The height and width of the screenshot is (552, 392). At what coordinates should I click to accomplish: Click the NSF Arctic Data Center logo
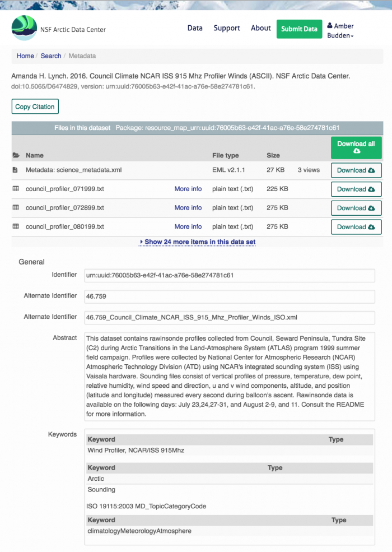click(24, 29)
